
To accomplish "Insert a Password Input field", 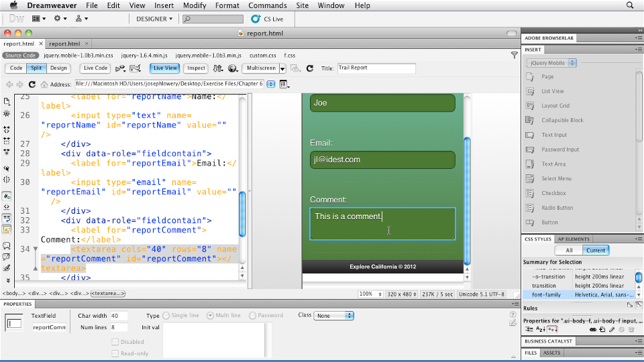I will pyautogui.click(x=530, y=149).
